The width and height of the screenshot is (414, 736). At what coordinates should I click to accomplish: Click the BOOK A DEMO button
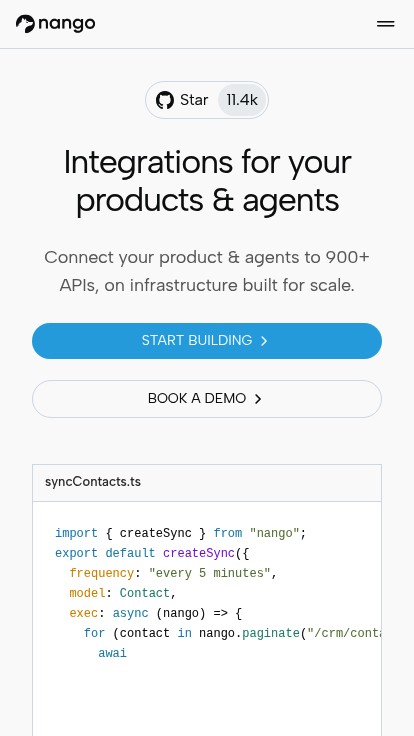(x=207, y=399)
